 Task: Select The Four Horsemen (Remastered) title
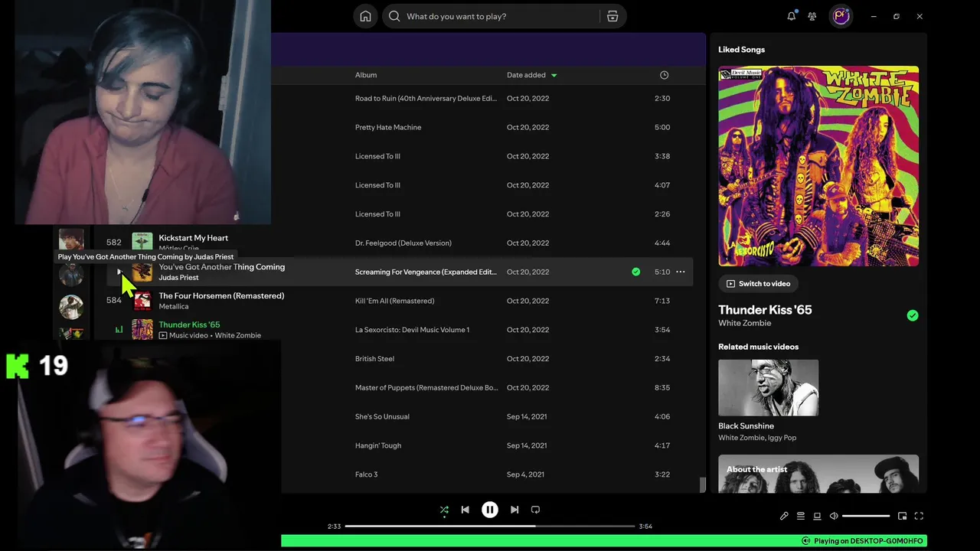[221, 295]
